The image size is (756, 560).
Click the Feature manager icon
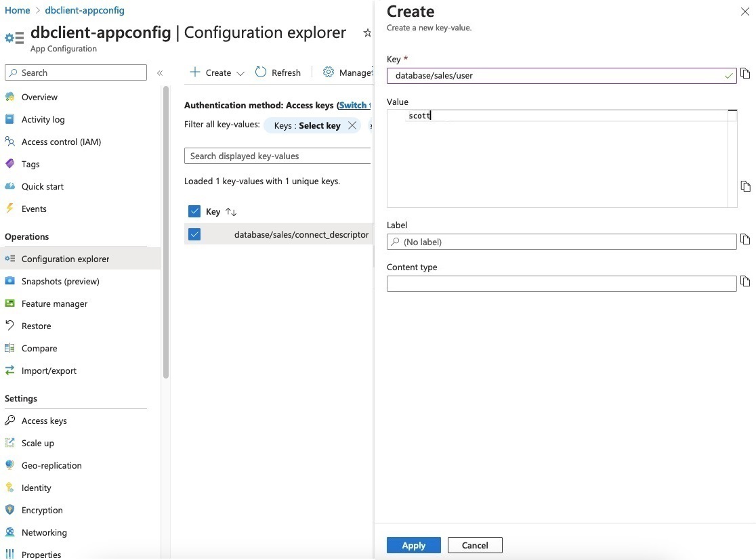tap(9, 303)
